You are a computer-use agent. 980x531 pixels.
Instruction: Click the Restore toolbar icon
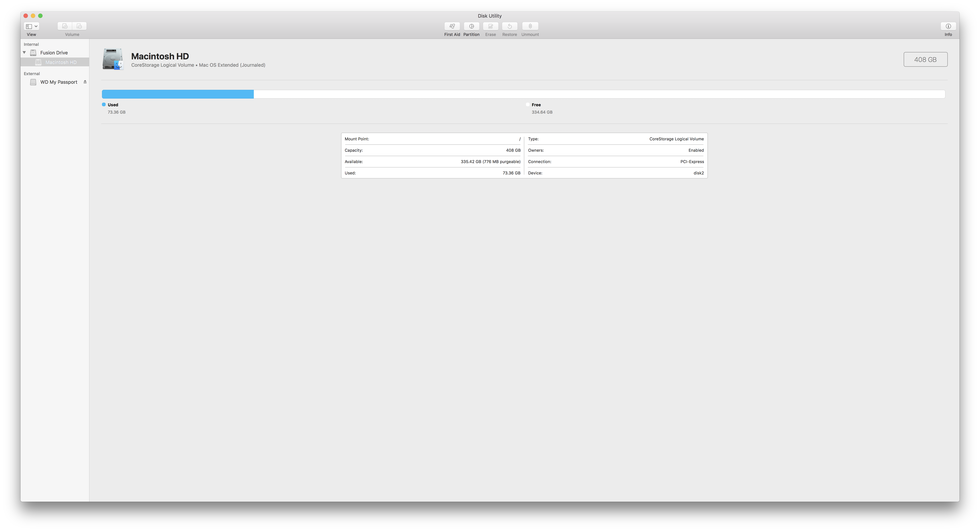[x=509, y=26]
